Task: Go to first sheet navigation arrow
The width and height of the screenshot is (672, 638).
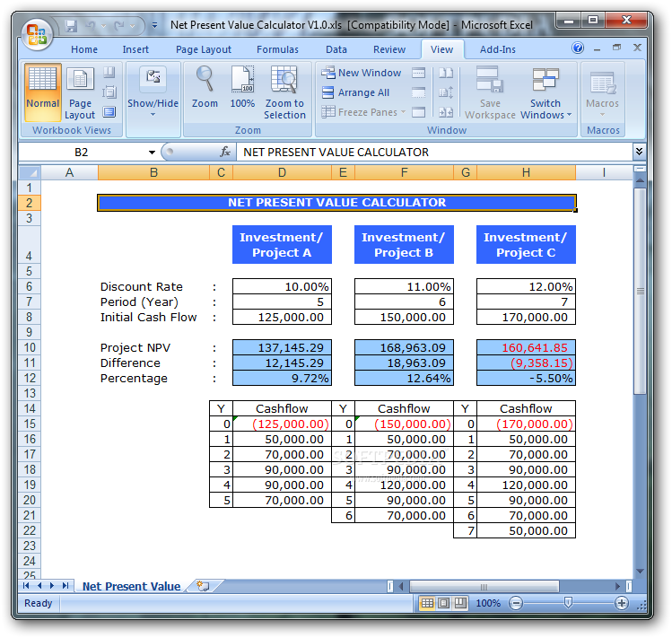Action: 26,586
